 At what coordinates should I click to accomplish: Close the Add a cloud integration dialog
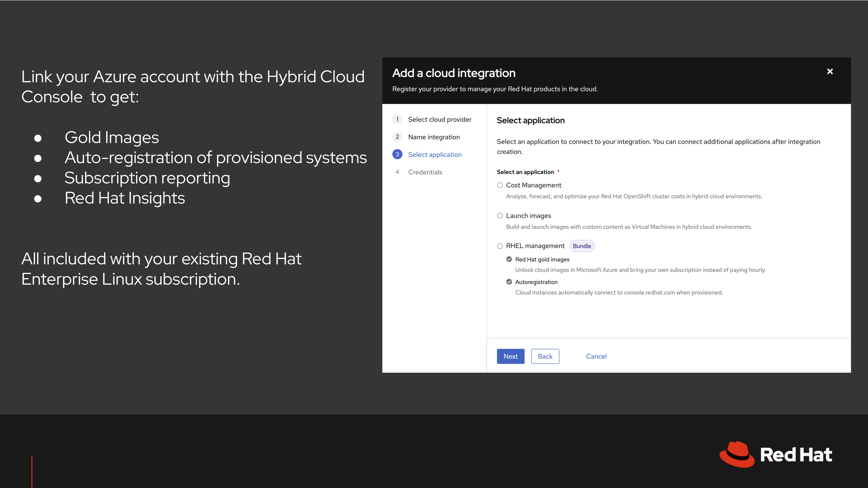click(830, 71)
